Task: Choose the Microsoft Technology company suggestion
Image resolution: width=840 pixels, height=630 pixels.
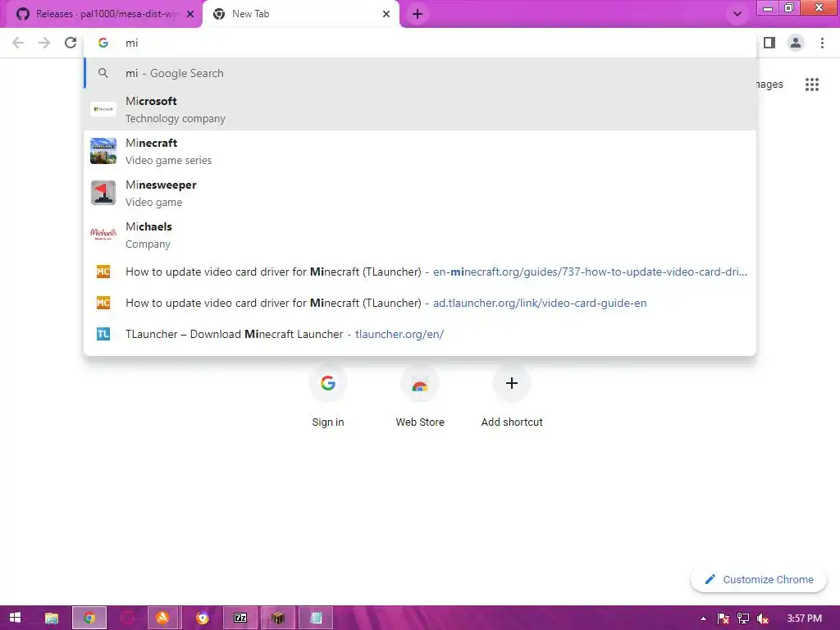Action: click(421, 109)
